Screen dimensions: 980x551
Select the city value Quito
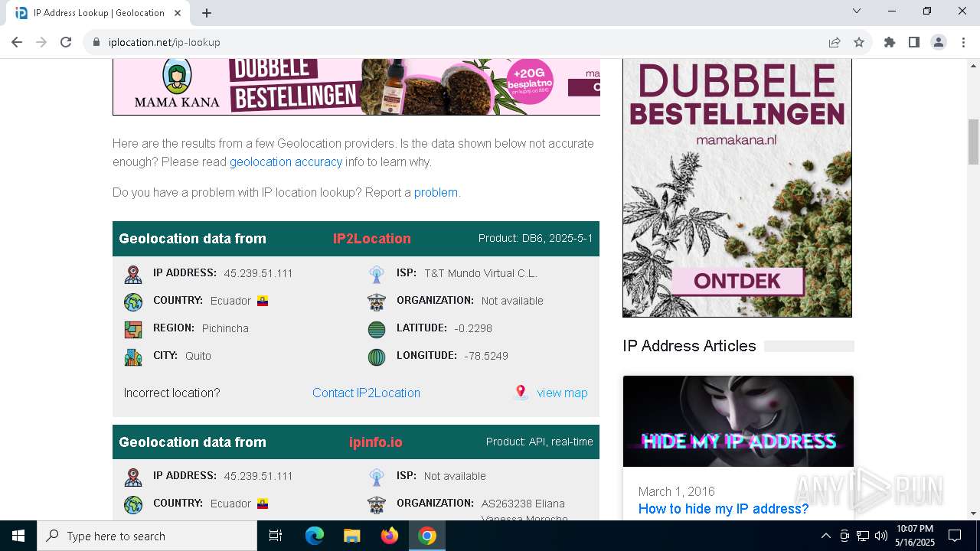(198, 356)
